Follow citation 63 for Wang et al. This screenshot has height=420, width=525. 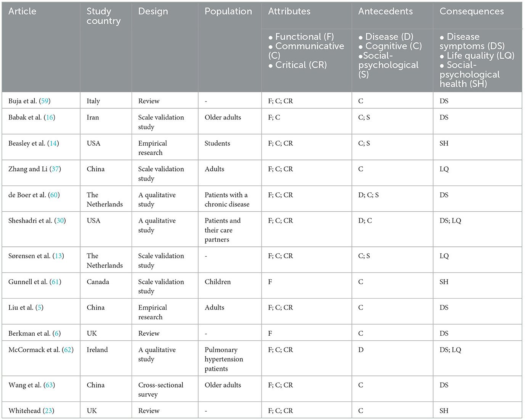pyautogui.click(x=49, y=385)
